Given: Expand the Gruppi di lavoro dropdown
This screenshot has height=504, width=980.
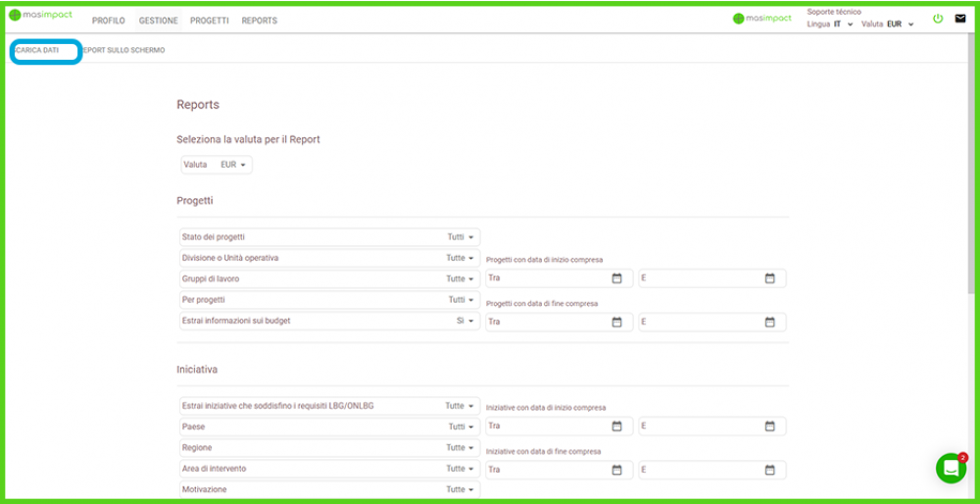Looking at the screenshot, I should point(328,279).
